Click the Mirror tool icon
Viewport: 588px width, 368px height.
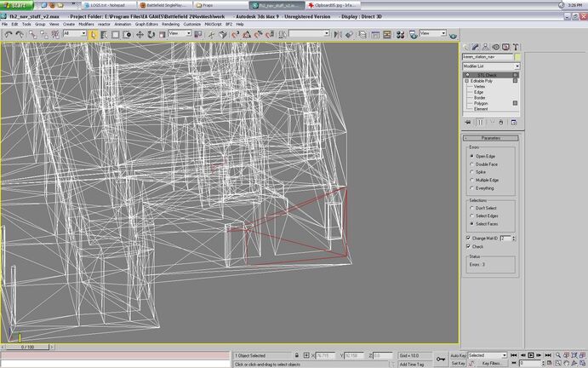338,35
